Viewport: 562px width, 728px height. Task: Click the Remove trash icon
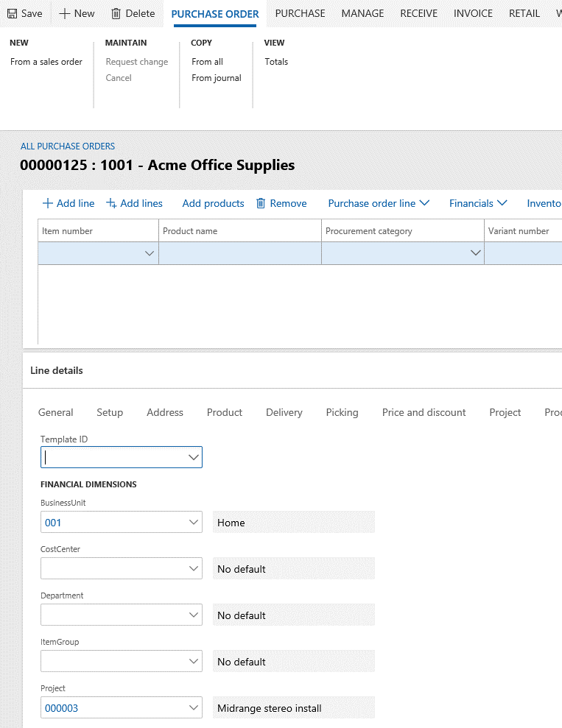(x=261, y=203)
